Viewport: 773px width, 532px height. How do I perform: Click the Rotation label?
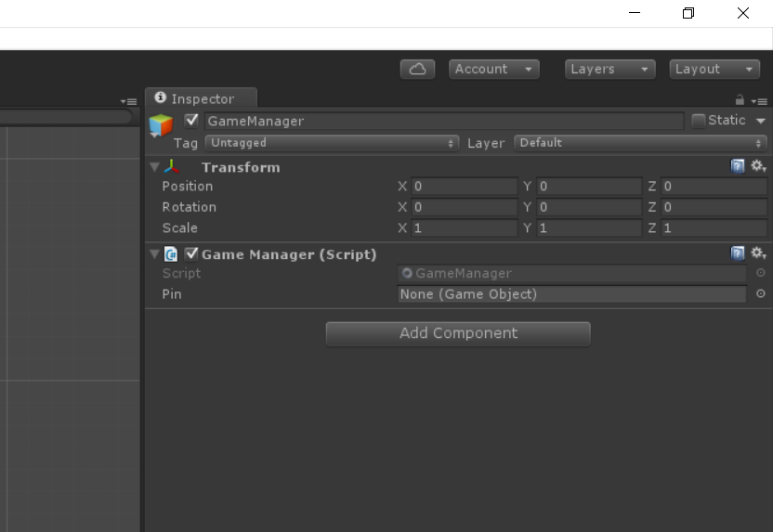(190, 207)
